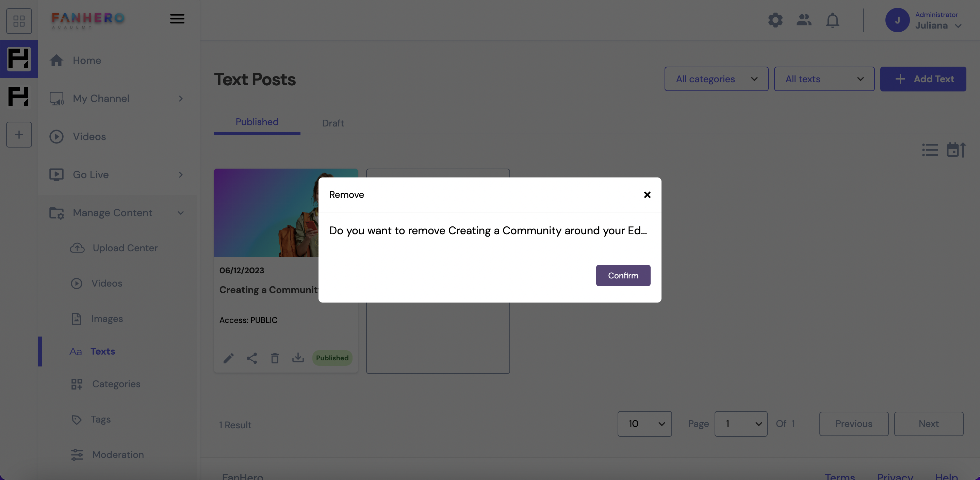
Task: Click the calendar view icon in top right
Action: click(955, 149)
